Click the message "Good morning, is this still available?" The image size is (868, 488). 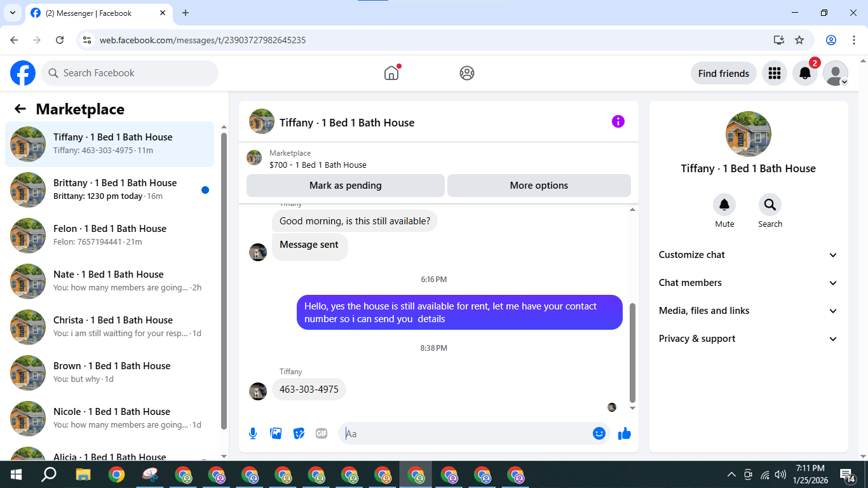[355, 221]
